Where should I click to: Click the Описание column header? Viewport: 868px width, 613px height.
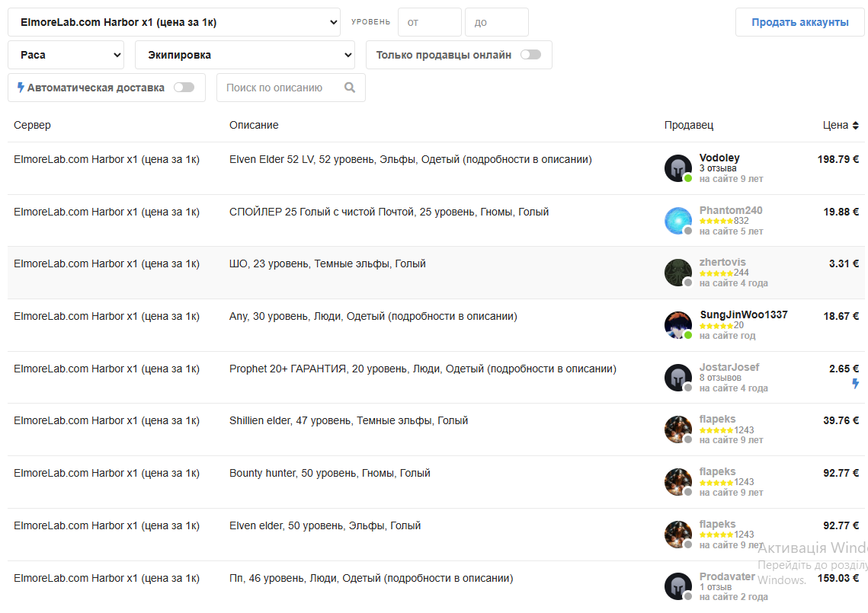(x=254, y=125)
